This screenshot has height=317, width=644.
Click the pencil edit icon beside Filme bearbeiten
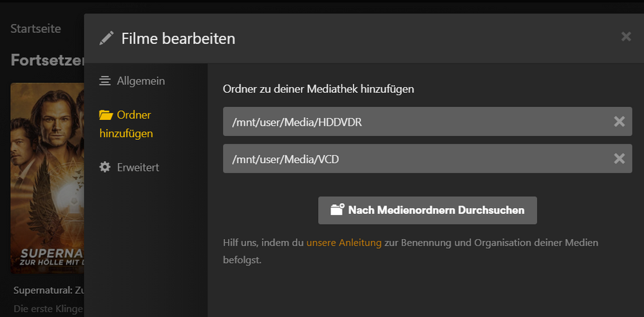pyautogui.click(x=106, y=39)
